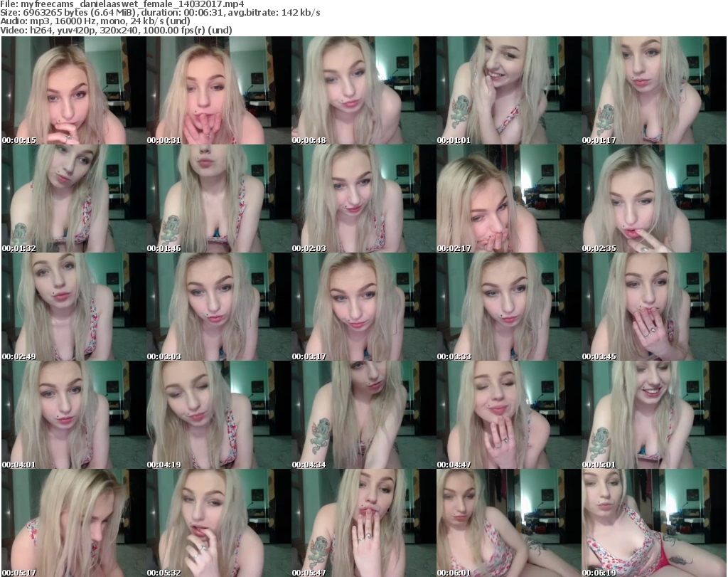Image resolution: width=728 pixels, height=577 pixels.
Task: Choose the thumbnail stamped 00:01:32
Action: (74, 198)
